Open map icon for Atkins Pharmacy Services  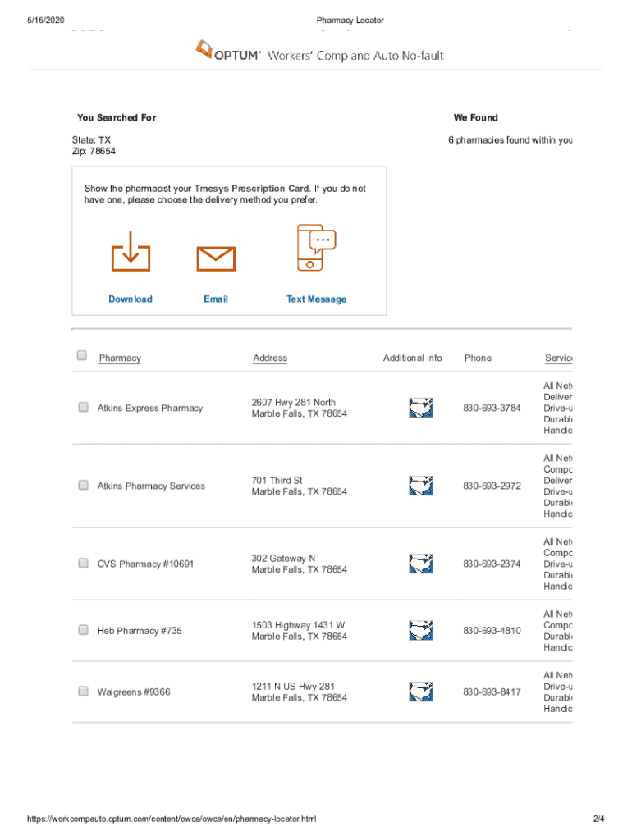420,486
